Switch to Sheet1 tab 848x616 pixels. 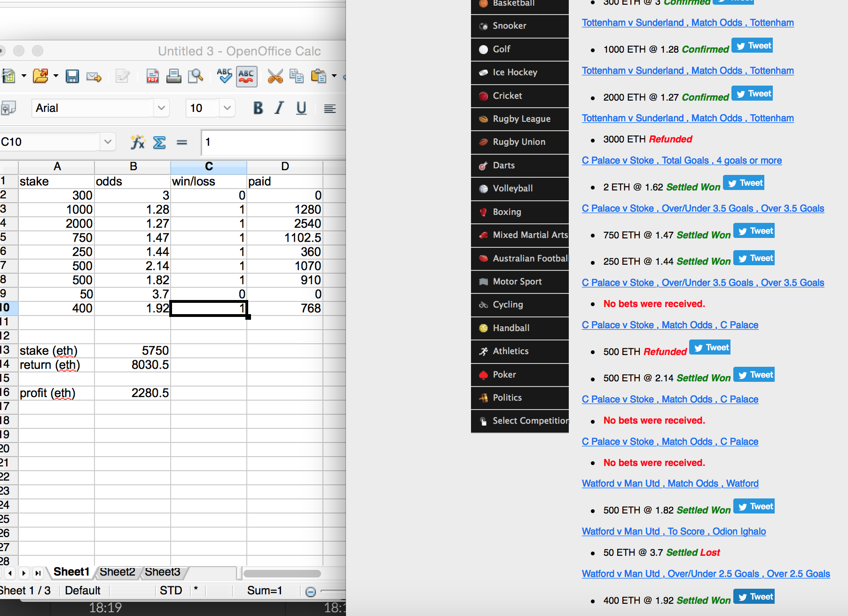coord(71,572)
